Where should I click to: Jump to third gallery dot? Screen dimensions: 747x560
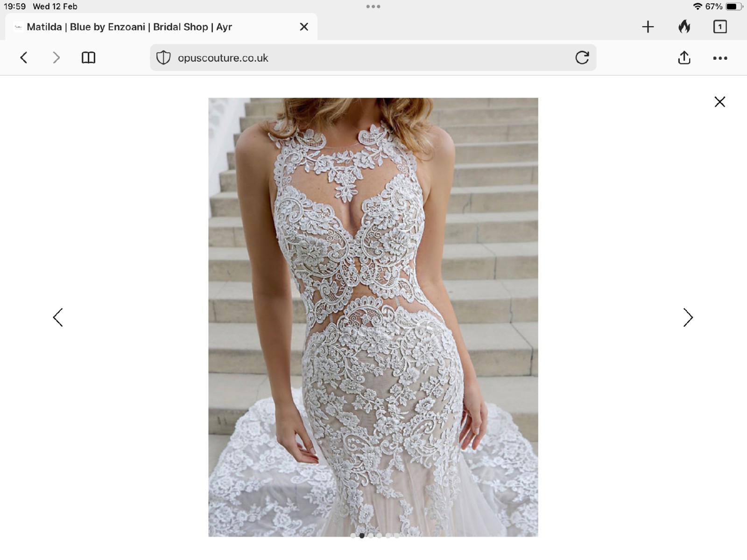[371, 536]
